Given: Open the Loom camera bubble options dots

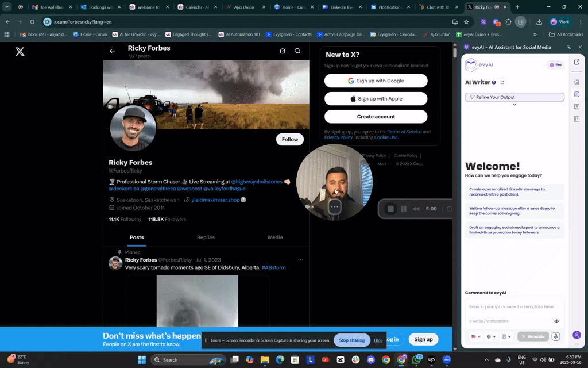Looking at the screenshot, I should pos(335,206).
